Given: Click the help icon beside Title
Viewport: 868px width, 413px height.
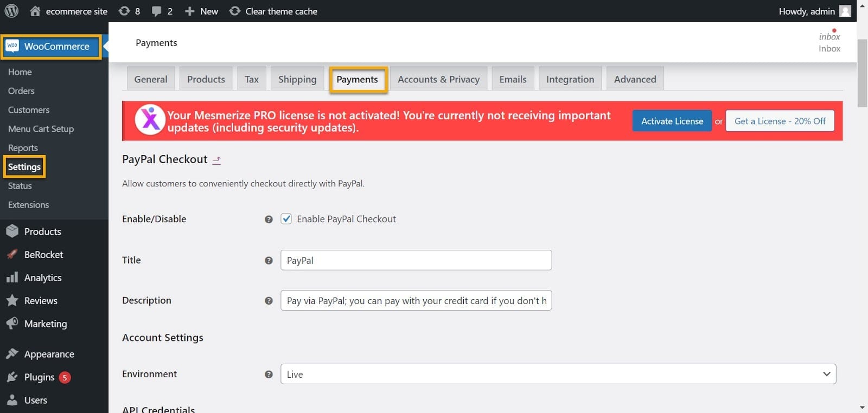Looking at the screenshot, I should pos(269,261).
